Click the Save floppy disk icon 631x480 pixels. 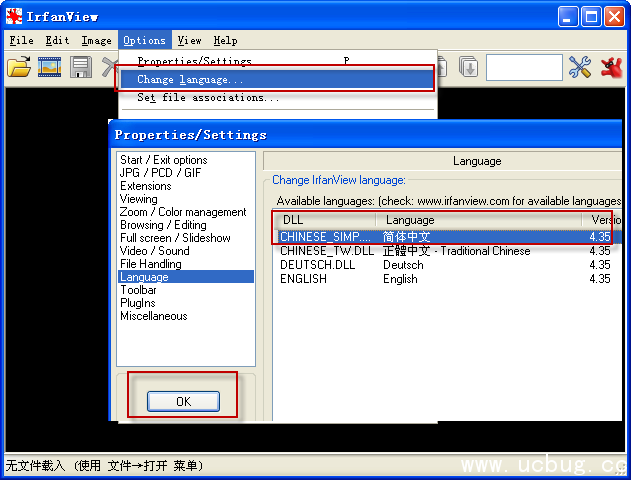coord(81,67)
